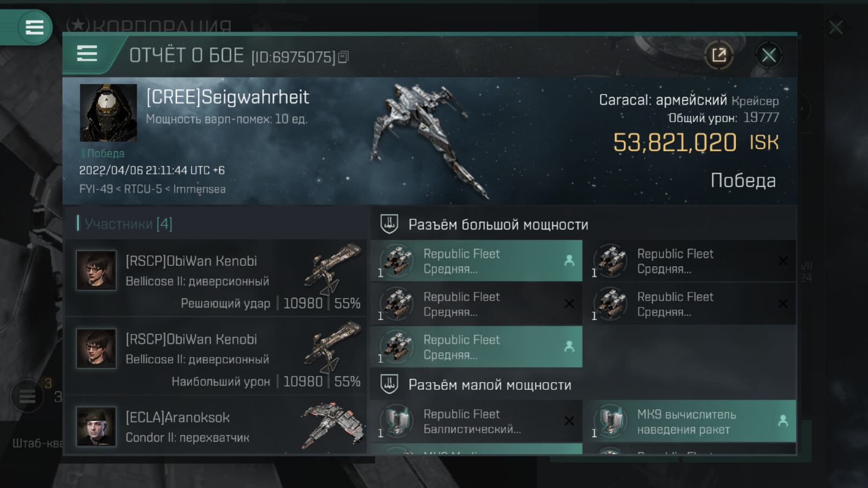Share the battle report externally
The width and height of the screenshot is (868, 488).
point(719,55)
